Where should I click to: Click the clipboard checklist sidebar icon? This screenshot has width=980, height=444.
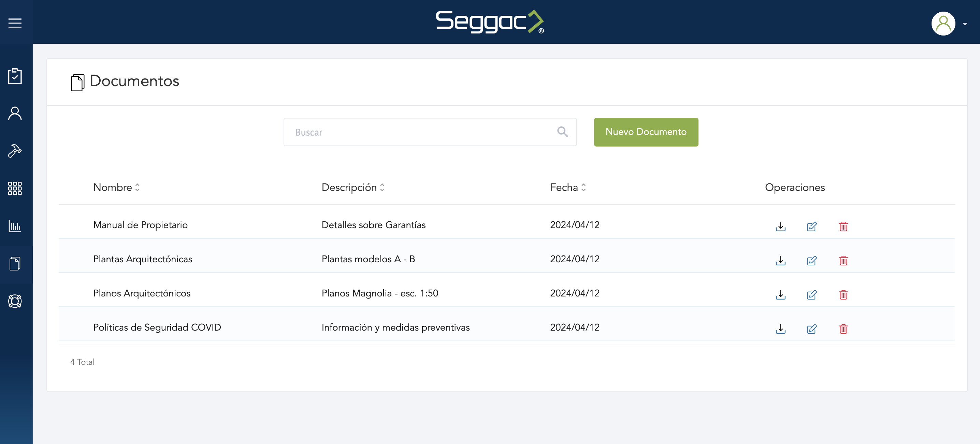(x=15, y=76)
